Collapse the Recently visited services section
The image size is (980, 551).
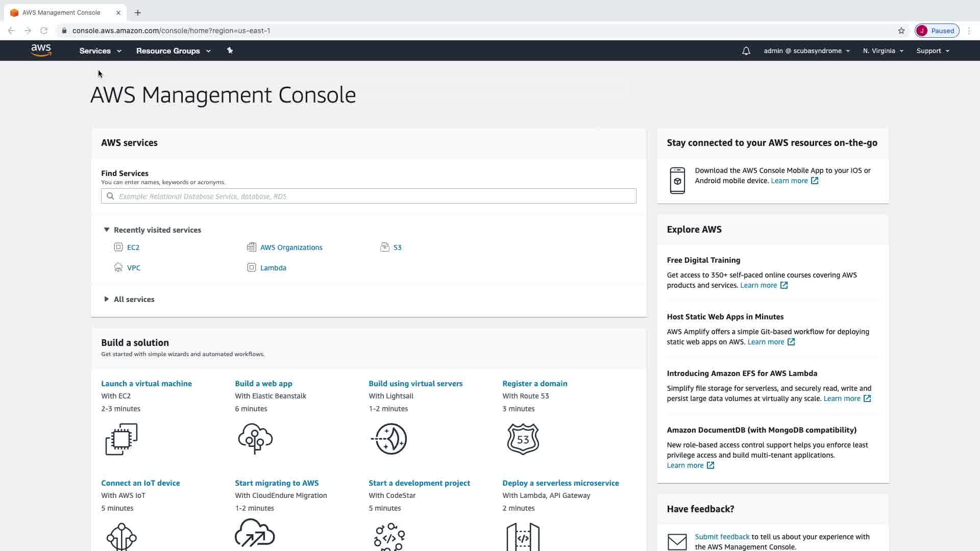[x=107, y=230]
